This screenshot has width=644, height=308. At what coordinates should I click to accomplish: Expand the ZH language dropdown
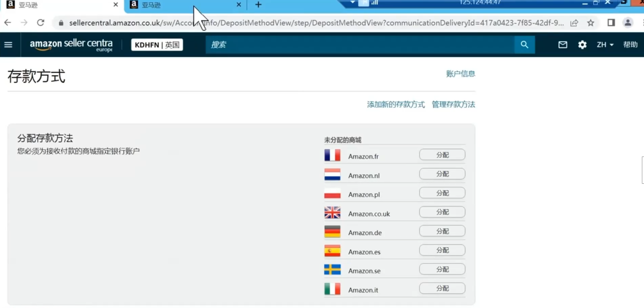coord(605,44)
